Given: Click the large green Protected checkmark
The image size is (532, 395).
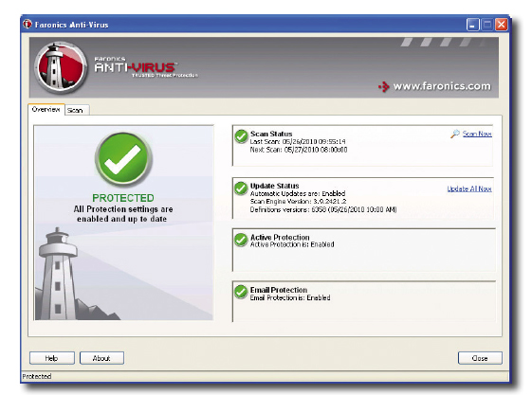Looking at the screenshot, I should tap(123, 159).
